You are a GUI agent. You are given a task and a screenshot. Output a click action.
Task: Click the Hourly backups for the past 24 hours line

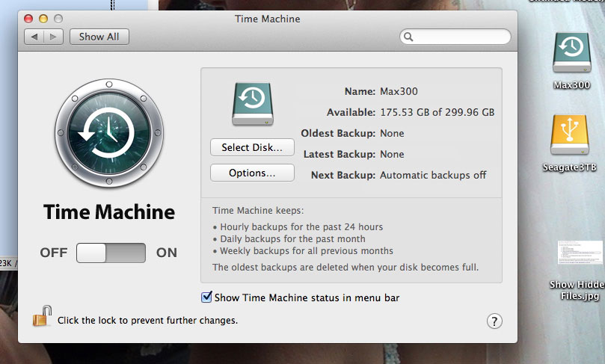click(298, 226)
